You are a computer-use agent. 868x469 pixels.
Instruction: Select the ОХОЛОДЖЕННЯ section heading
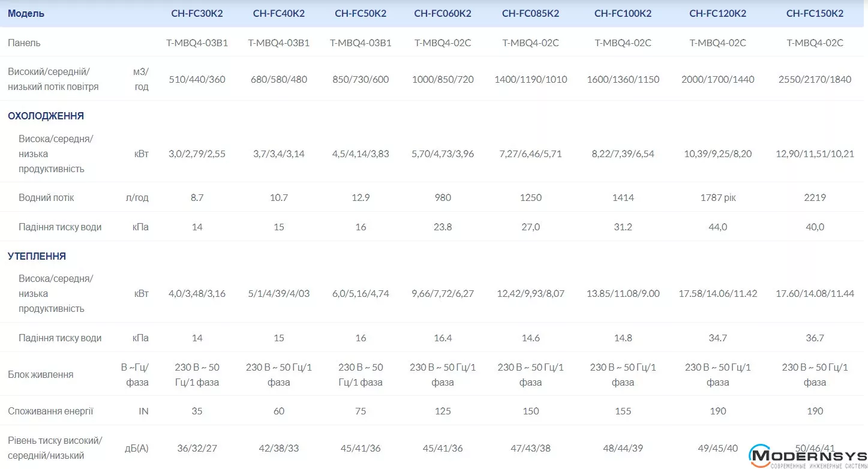[x=46, y=116]
